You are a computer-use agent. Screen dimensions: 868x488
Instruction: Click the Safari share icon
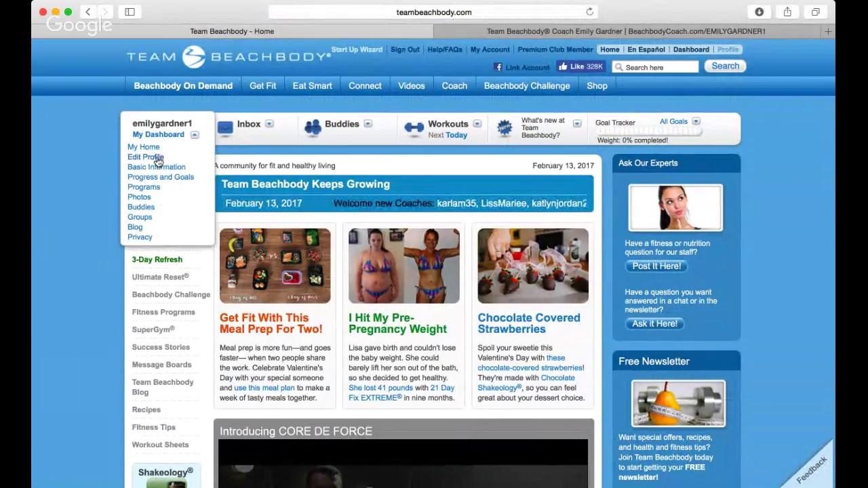tap(787, 12)
